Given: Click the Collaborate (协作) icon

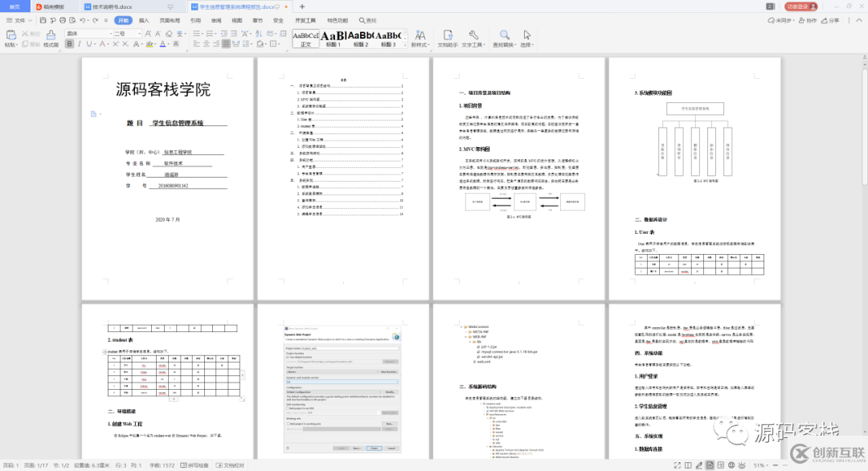Looking at the screenshot, I should tap(808, 20).
